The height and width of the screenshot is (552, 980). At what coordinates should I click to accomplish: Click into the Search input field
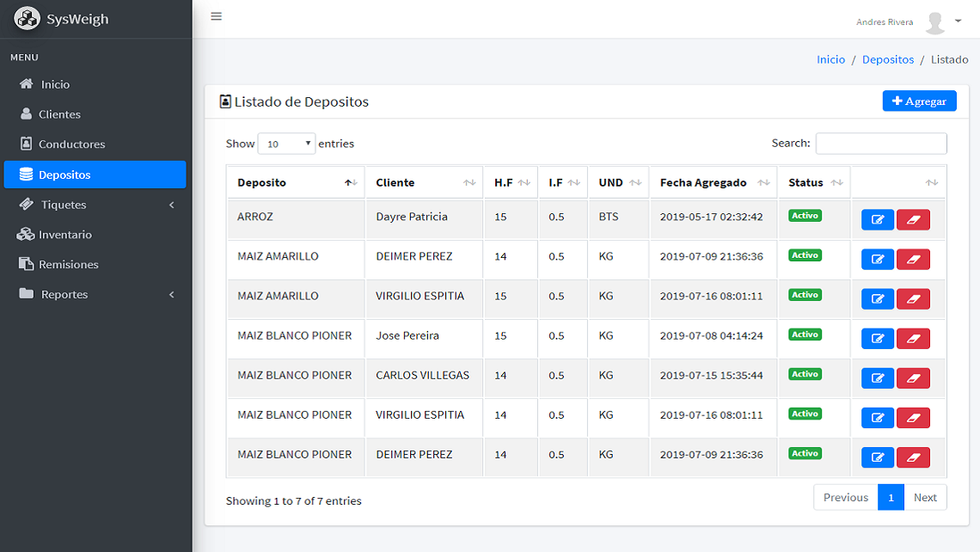880,144
